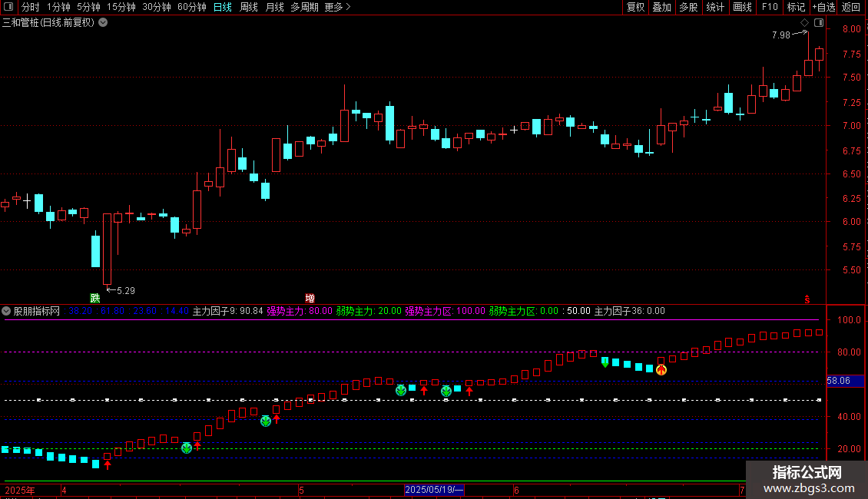Screen dimensions: 868x499
Task: Click the 7.98 high price label
Action: pos(781,35)
